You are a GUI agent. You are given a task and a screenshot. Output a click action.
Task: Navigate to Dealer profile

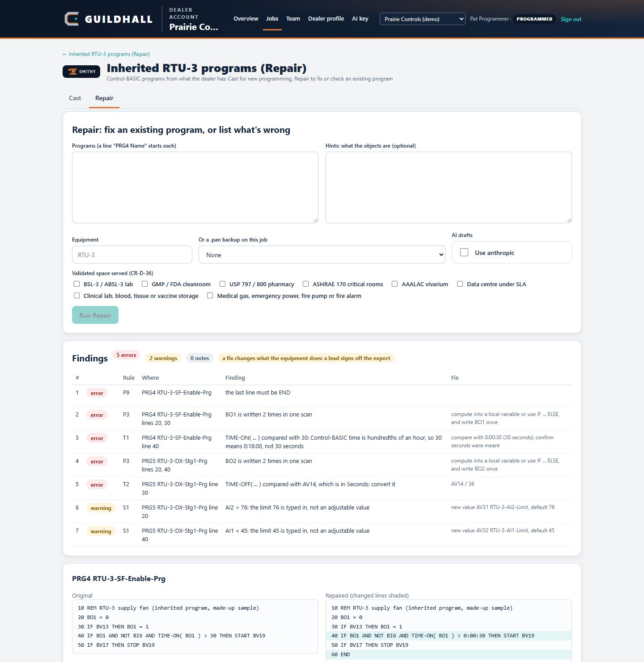click(x=326, y=19)
